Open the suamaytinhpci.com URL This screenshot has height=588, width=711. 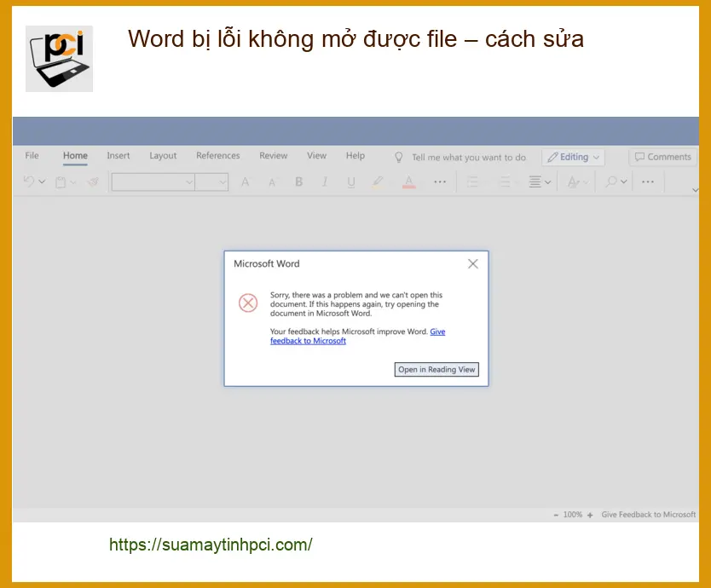[x=211, y=545]
